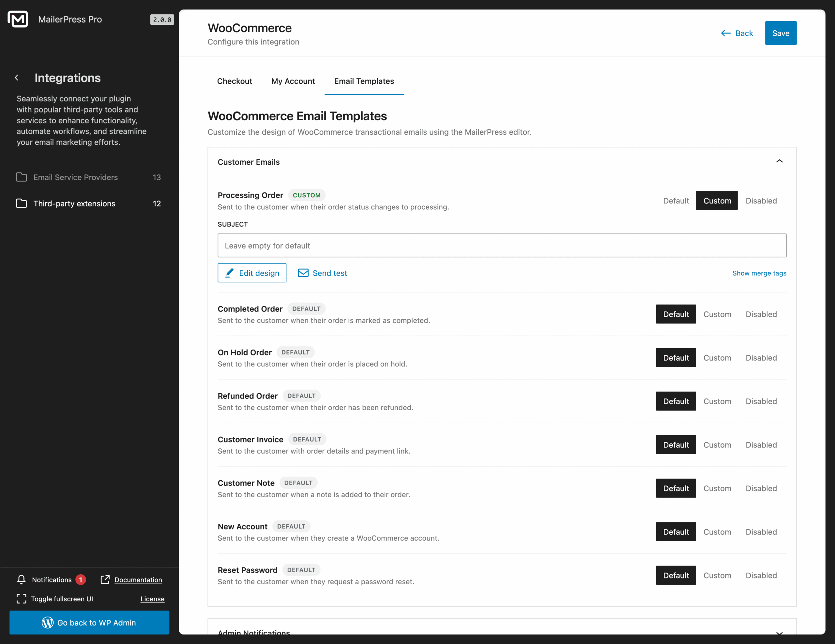Screen dimensions: 835x644
Task: Click the count 13 beside Email Service Providers
Action: click(x=157, y=177)
